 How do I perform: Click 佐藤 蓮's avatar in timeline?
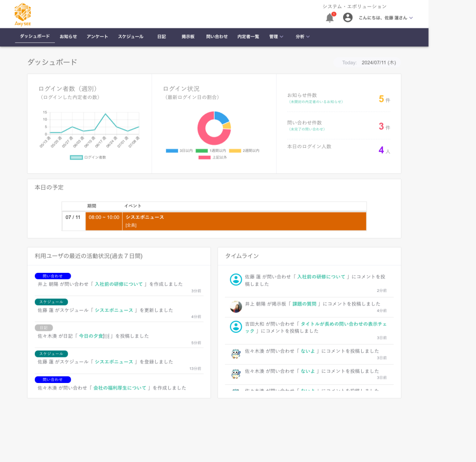[236, 279]
